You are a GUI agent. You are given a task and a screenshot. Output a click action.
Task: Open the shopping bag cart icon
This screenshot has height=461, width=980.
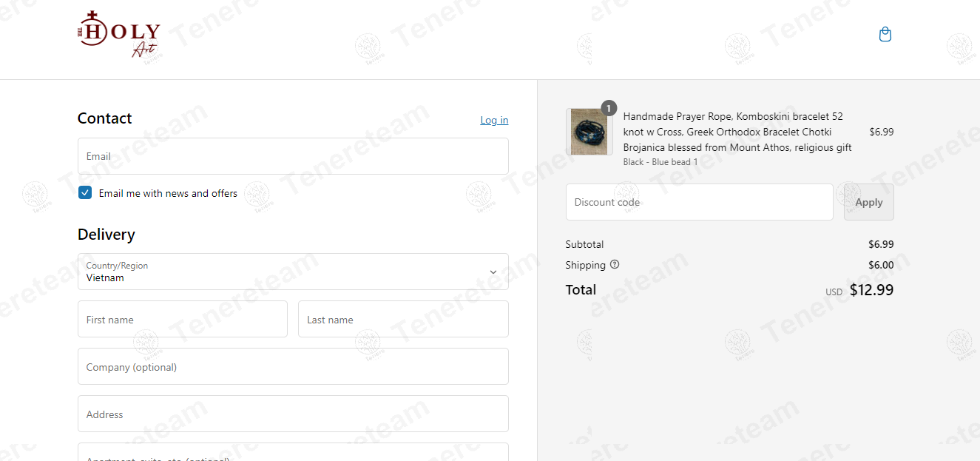pyautogui.click(x=885, y=35)
